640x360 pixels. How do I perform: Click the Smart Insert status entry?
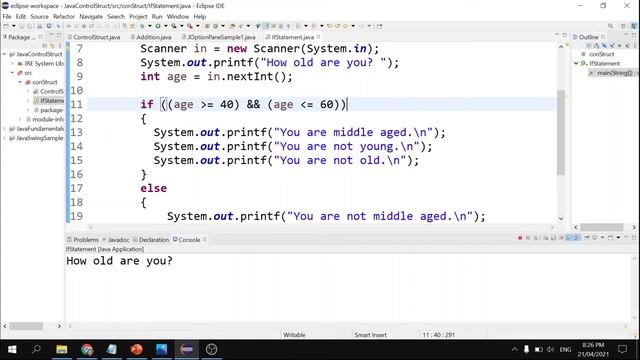(370, 335)
